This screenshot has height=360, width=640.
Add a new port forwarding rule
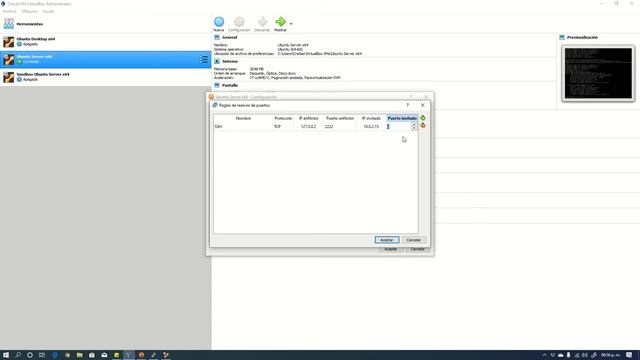423,118
